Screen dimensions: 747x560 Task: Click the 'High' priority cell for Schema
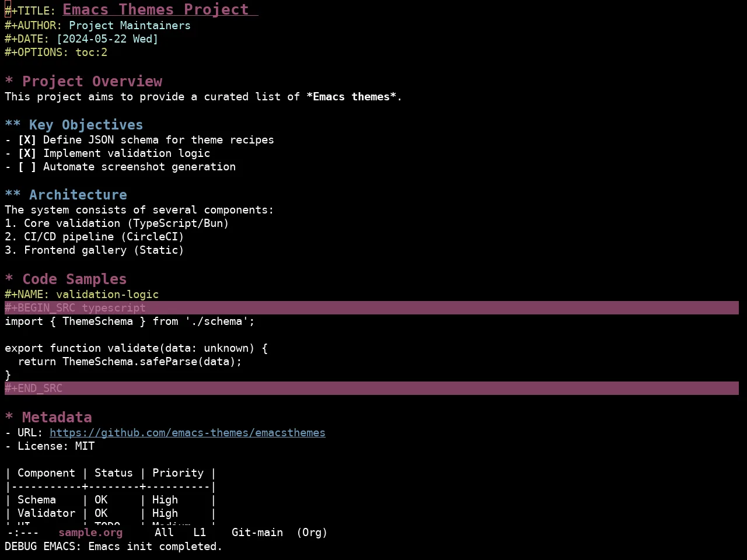(x=165, y=500)
